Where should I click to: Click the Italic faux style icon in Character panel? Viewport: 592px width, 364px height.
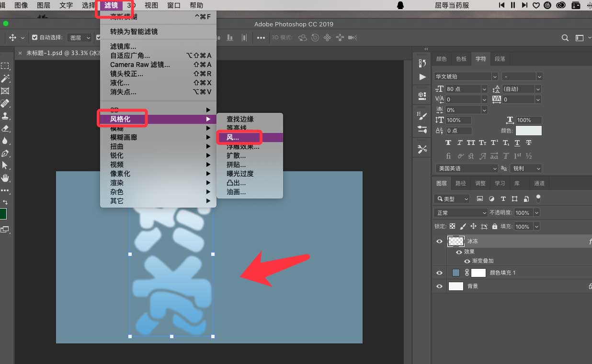coord(459,142)
